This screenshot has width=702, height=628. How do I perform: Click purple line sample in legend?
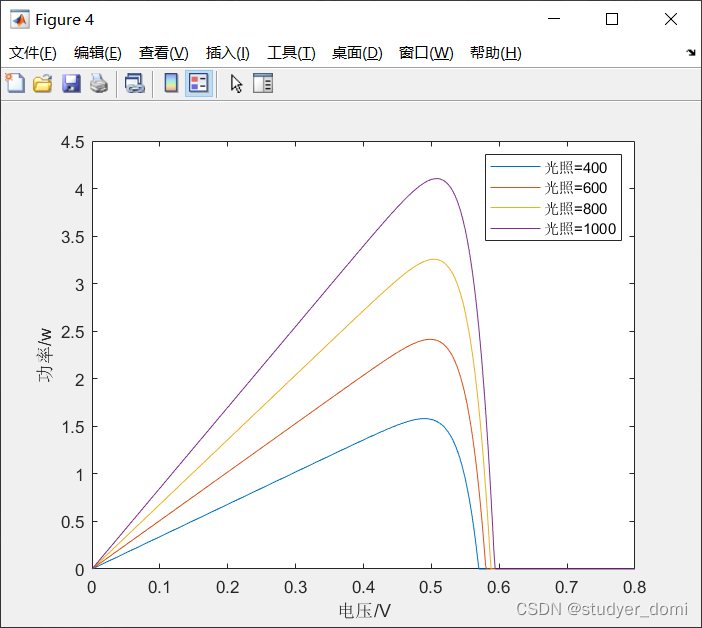515,229
